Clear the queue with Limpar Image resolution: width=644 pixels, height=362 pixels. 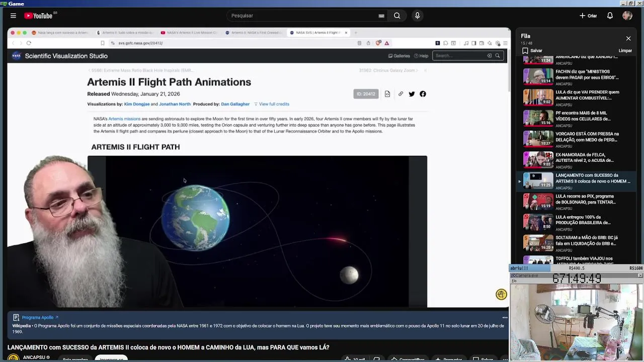(x=625, y=51)
